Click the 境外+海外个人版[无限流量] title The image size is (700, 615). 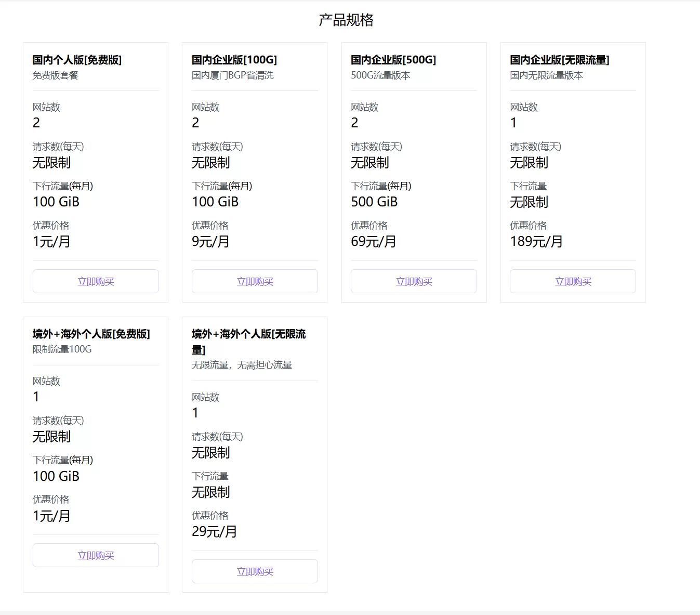249,342
